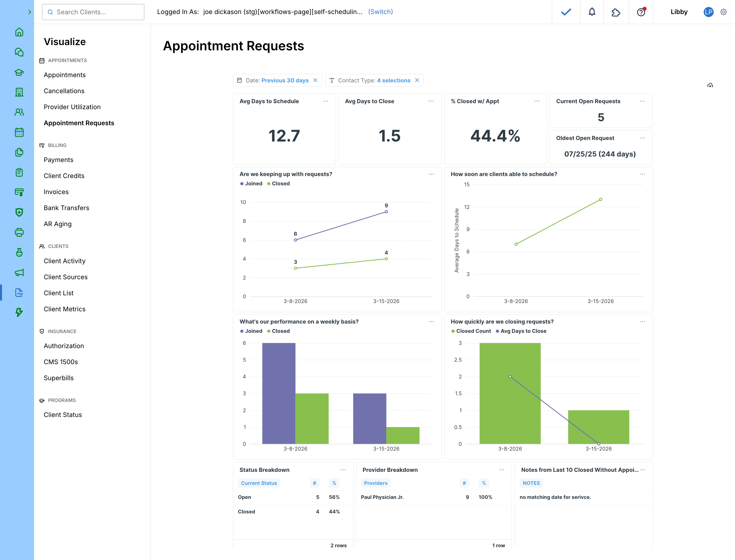Open the help question mark icon
This screenshot has width=735, height=560.
point(641,12)
